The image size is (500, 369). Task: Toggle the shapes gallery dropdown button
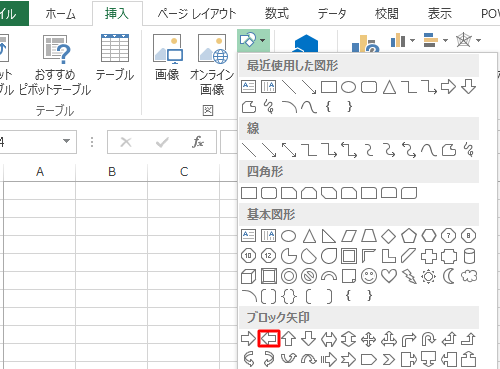coord(253,40)
